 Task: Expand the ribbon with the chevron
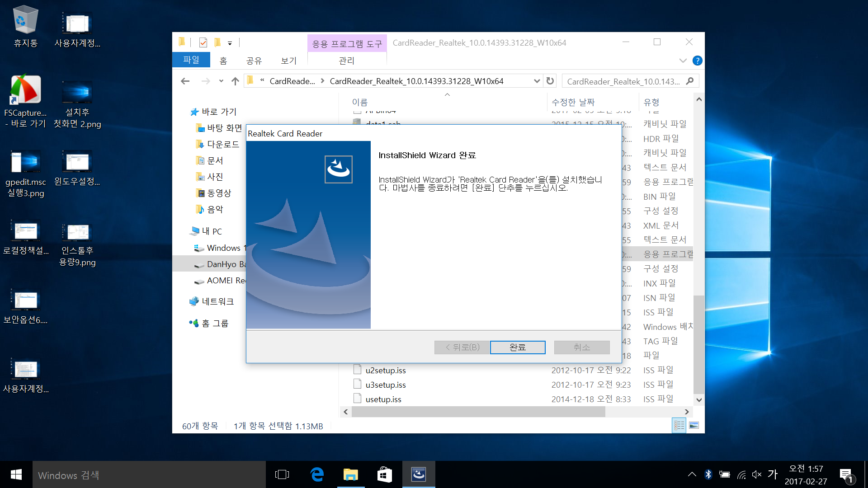tap(683, 61)
